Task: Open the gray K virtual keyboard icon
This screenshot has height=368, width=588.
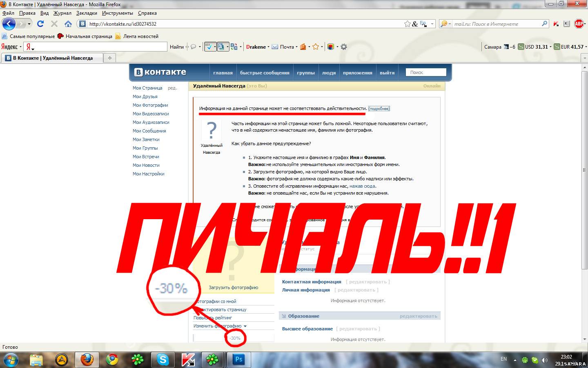Action: click(566, 24)
